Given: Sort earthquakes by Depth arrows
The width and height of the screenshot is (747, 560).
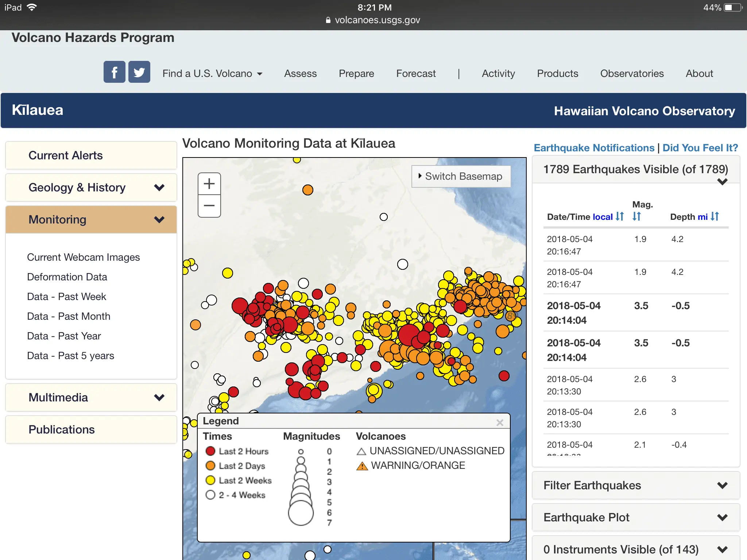Looking at the screenshot, I should point(715,217).
